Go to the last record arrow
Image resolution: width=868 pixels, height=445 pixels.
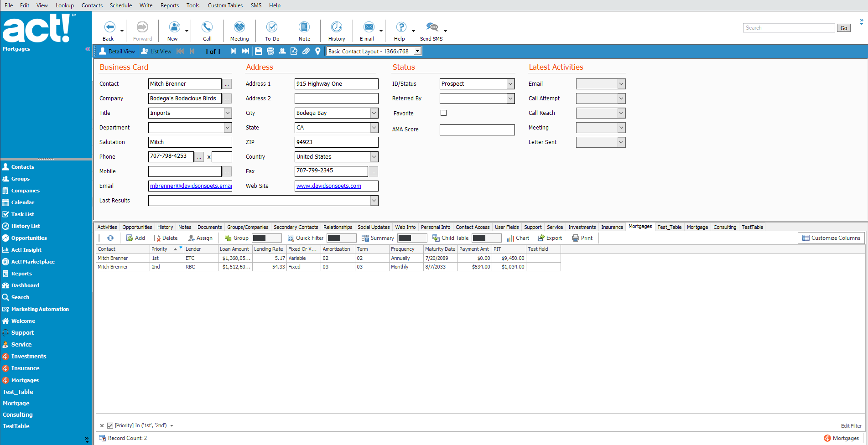coord(245,52)
